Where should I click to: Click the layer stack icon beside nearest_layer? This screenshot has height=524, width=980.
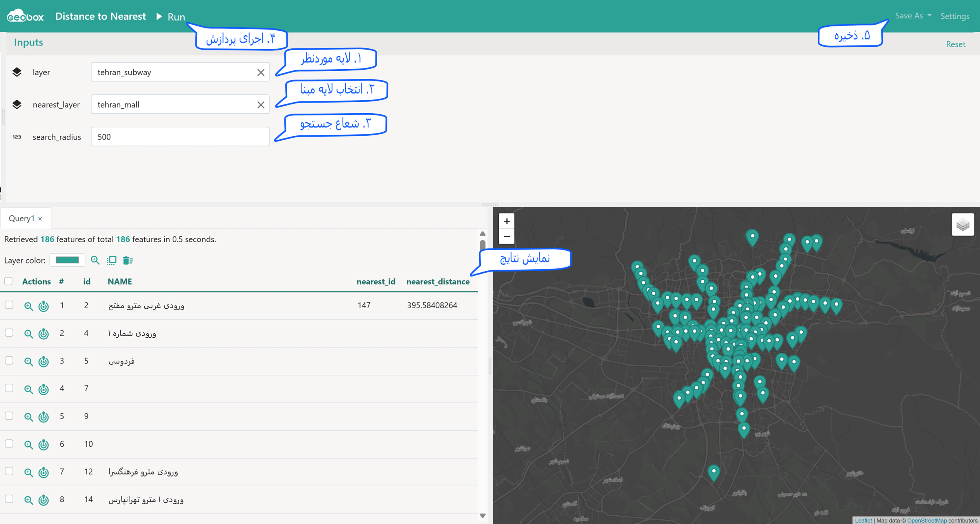[17, 104]
